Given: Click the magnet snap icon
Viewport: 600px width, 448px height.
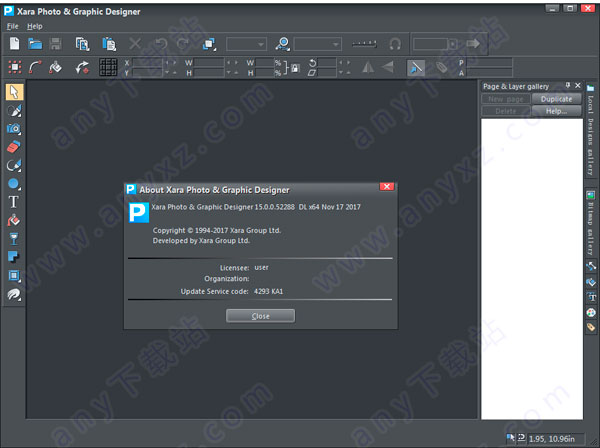Looking at the screenshot, I should coord(395,44).
